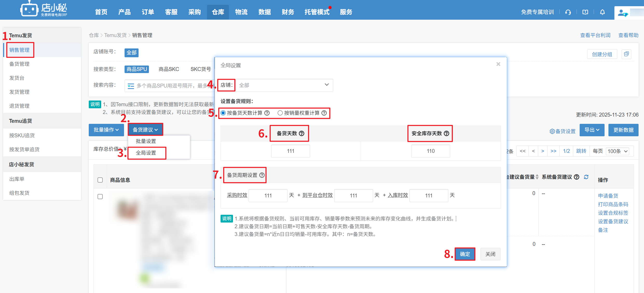Screen dimensions: 644x293
Task: Select the 按销量权重计算 radio option
Action: click(x=280, y=113)
